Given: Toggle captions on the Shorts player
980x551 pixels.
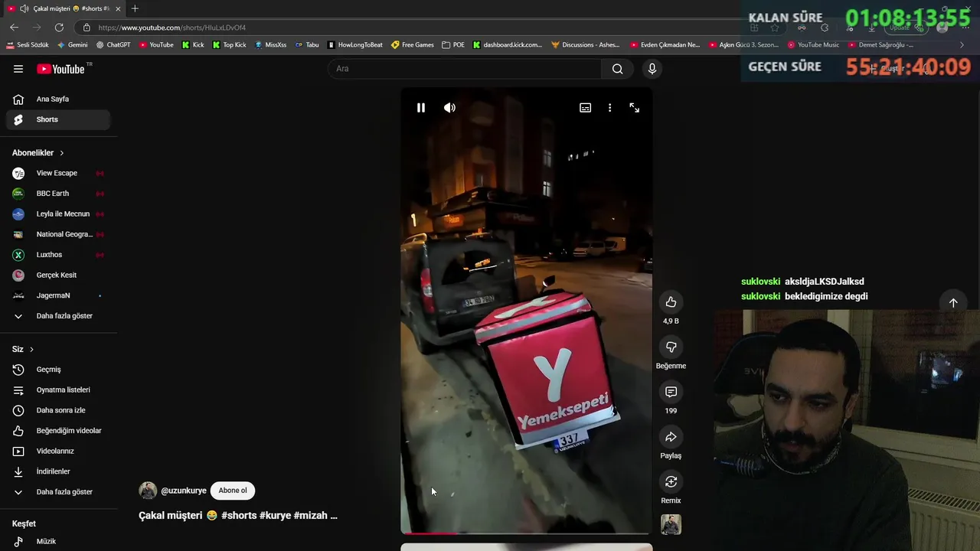Looking at the screenshot, I should point(585,108).
